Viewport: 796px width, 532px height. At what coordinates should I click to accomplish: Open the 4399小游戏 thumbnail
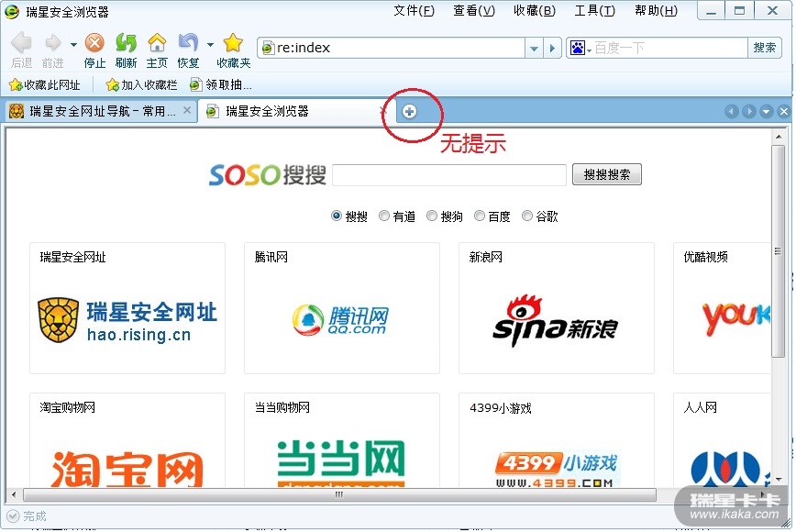(557, 440)
